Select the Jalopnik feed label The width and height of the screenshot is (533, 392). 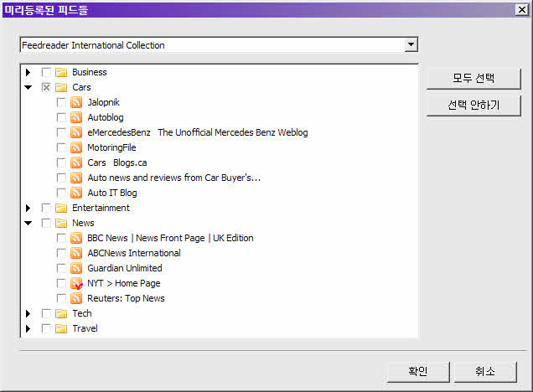click(x=103, y=102)
